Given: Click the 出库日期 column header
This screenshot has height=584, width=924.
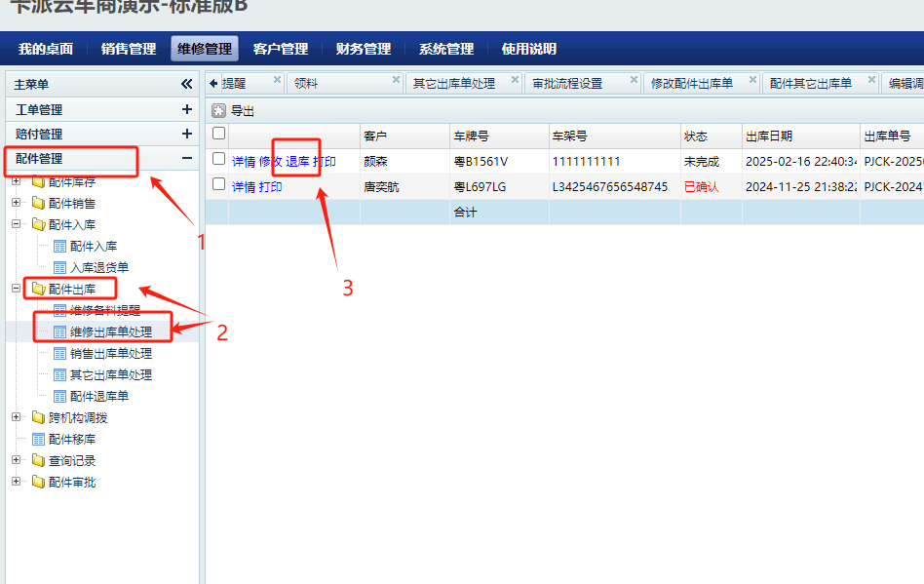Looking at the screenshot, I should (769, 136).
